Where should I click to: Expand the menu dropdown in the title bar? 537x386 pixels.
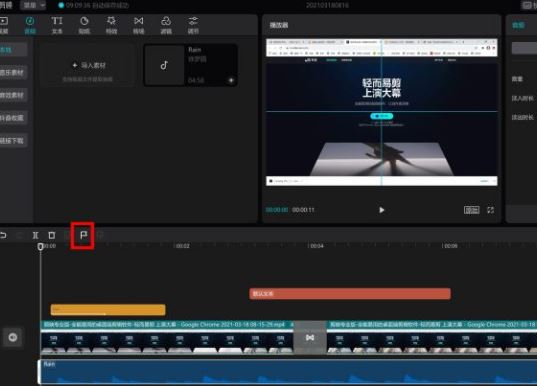click(33, 5)
